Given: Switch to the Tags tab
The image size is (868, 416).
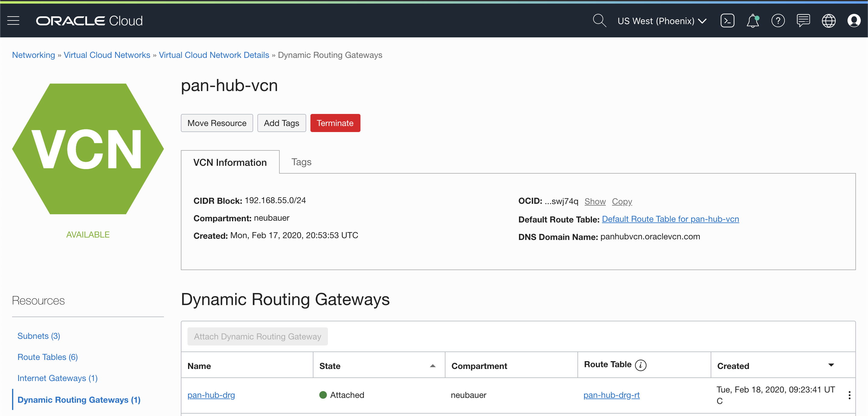Looking at the screenshot, I should pyautogui.click(x=301, y=162).
